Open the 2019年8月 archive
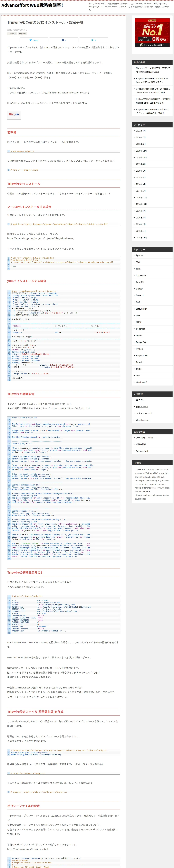The width and height of the screenshot is (174, 868). [x=141, y=164]
